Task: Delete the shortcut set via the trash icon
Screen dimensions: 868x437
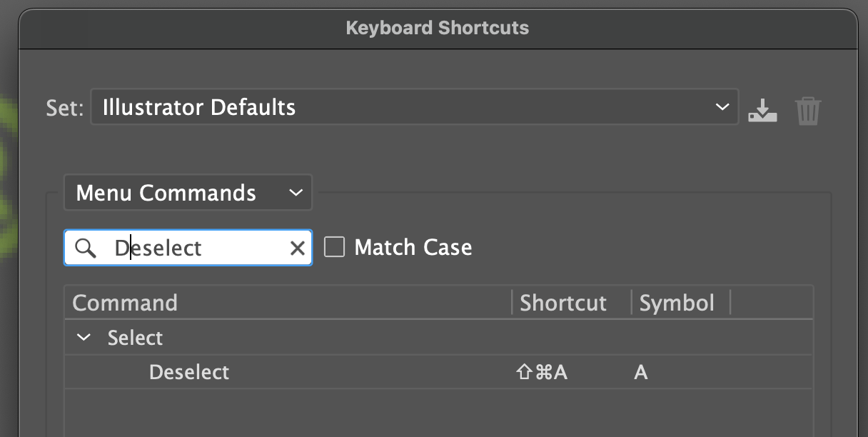Action: point(807,109)
